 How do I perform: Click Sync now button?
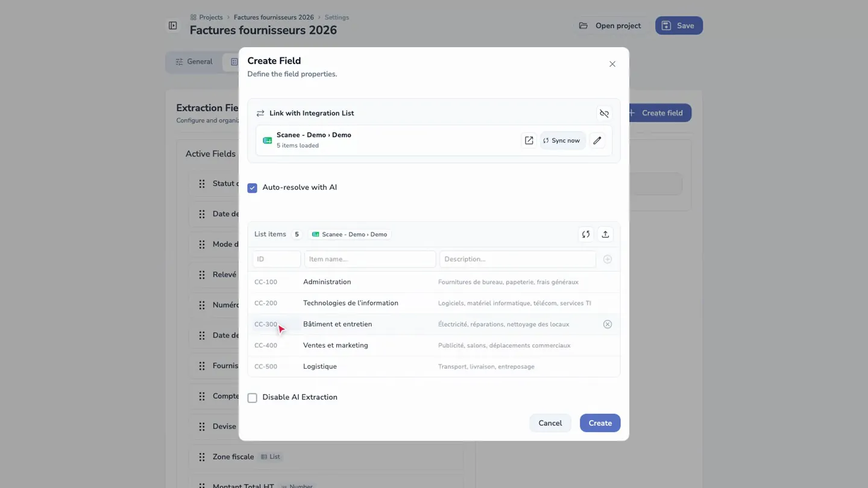point(562,140)
